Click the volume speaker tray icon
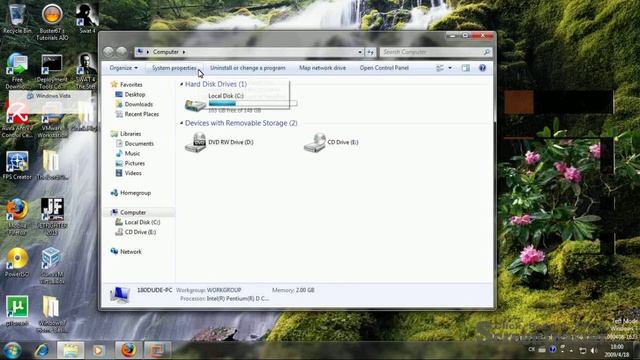Viewport: 640px width, 360px height. 594,350
